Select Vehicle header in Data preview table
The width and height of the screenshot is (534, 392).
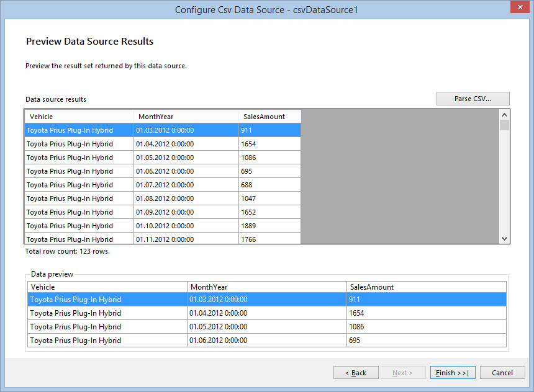[x=107, y=287]
